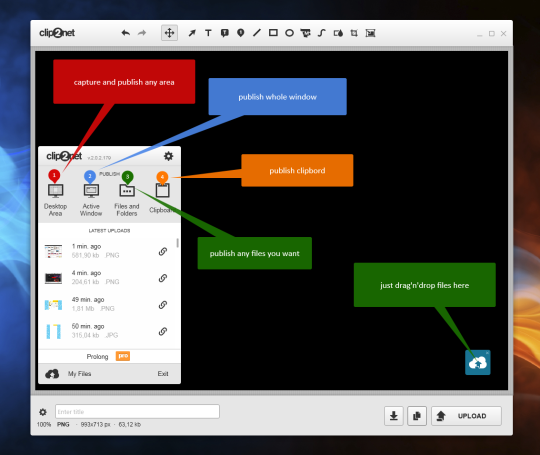This screenshot has width=540, height=455.
Task: Open editor settings gear at bottom left
Action: tap(43, 412)
